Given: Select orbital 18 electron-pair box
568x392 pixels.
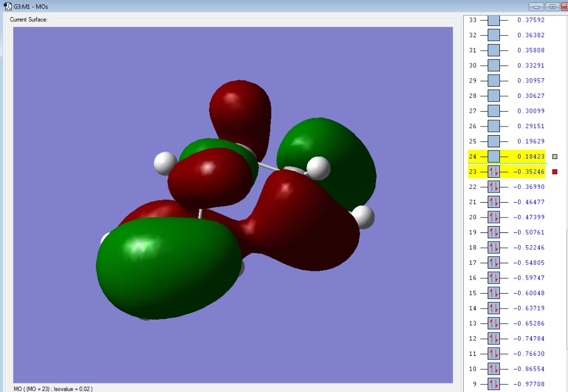Looking at the screenshot, I should point(494,248).
